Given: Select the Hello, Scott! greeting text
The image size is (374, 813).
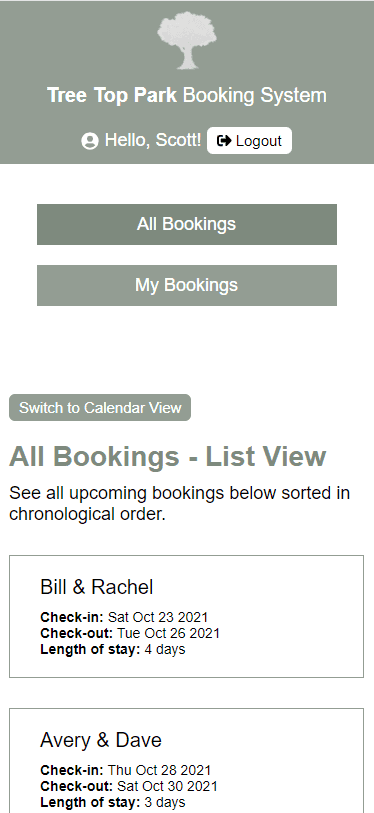Looking at the screenshot, I should [x=153, y=141].
